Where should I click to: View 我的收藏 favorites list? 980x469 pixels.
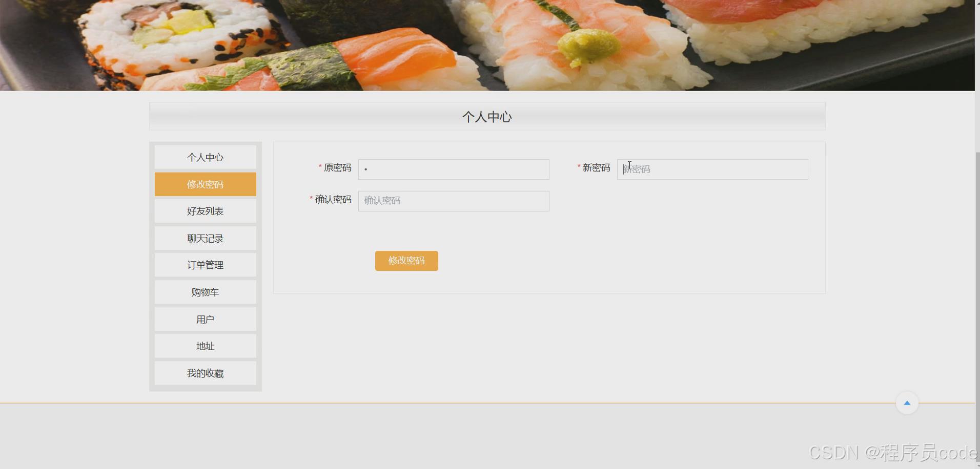[x=205, y=373]
